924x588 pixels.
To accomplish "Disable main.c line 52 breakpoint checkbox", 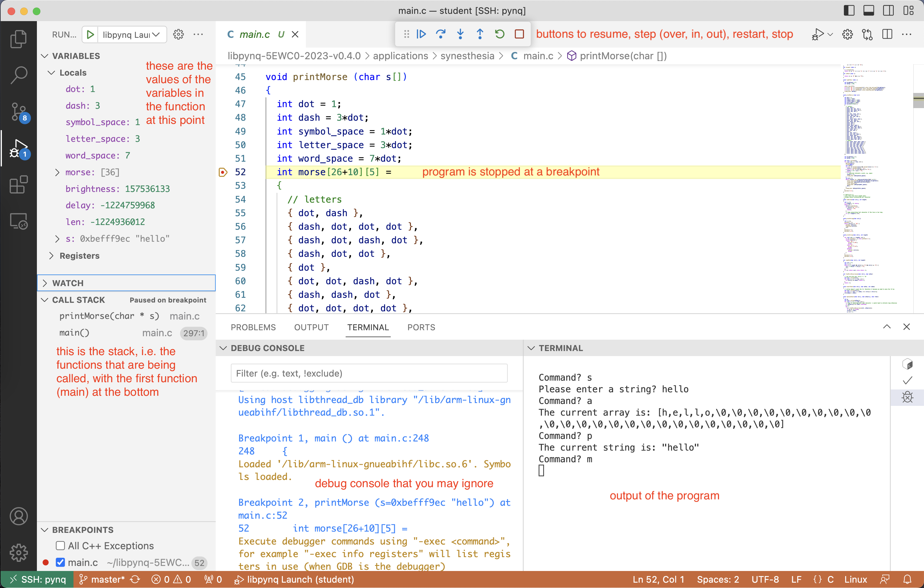I will (x=60, y=562).
